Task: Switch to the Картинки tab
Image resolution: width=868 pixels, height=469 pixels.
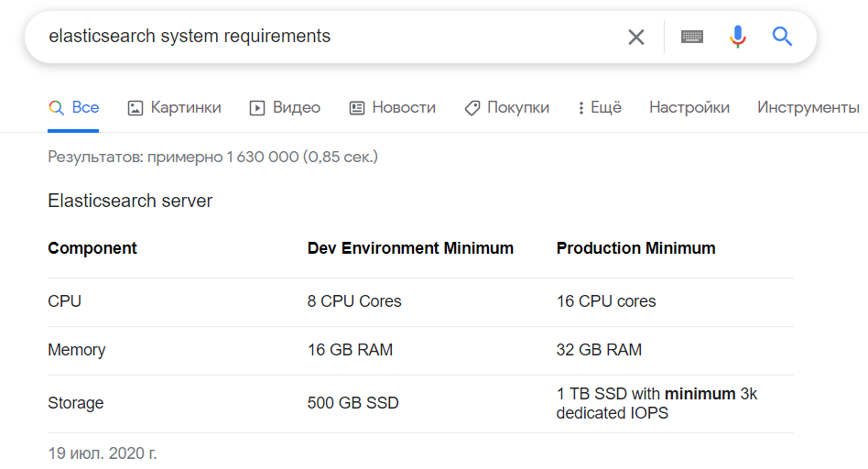Action: (186, 108)
